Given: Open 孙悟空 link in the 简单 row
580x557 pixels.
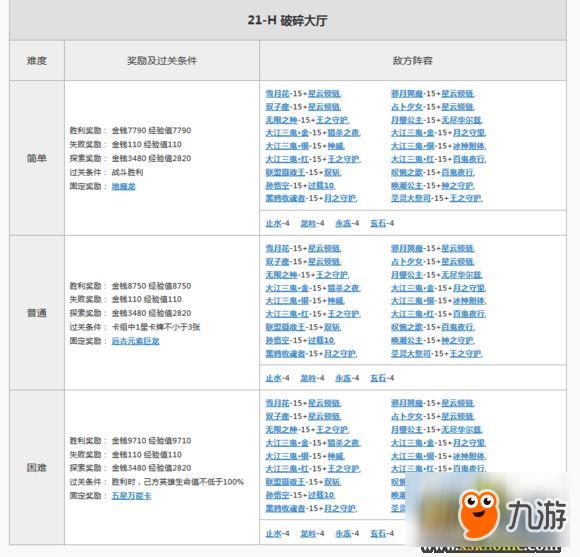Looking at the screenshot, I should 277,185.
